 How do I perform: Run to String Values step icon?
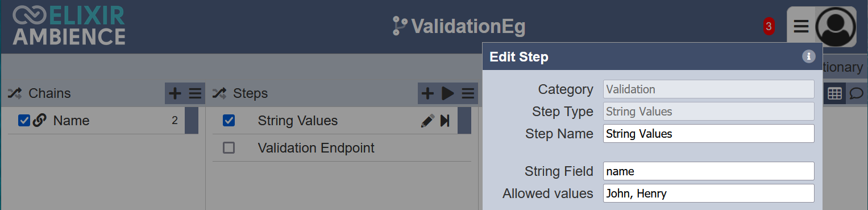pos(445,121)
